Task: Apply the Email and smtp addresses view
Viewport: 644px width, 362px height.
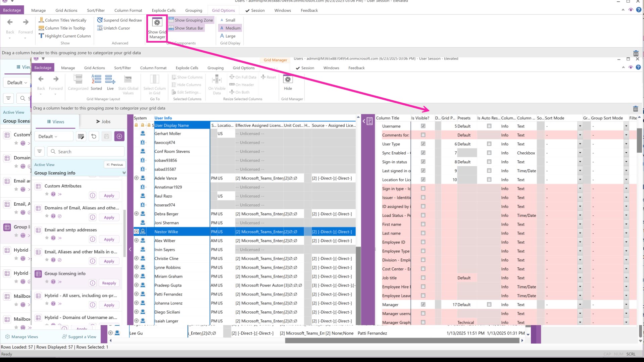Action: tap(109, 240)
